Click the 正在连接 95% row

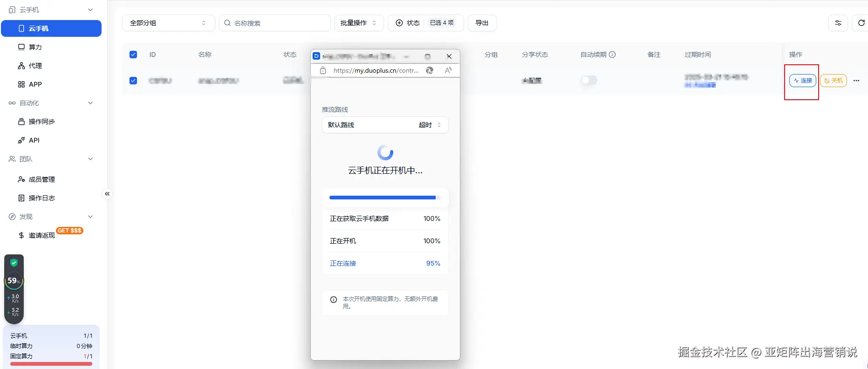click(x=385, y=263)
